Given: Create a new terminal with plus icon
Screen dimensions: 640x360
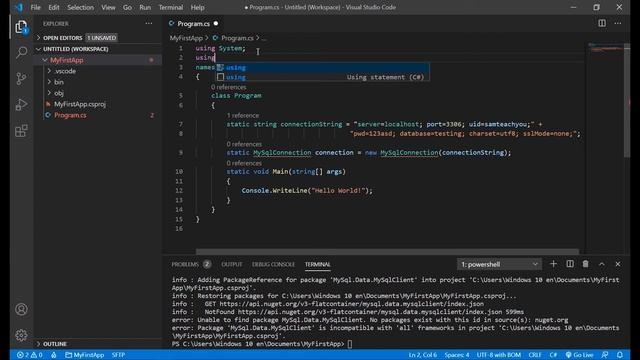Looking at the screenshot, I should point(553,264).
